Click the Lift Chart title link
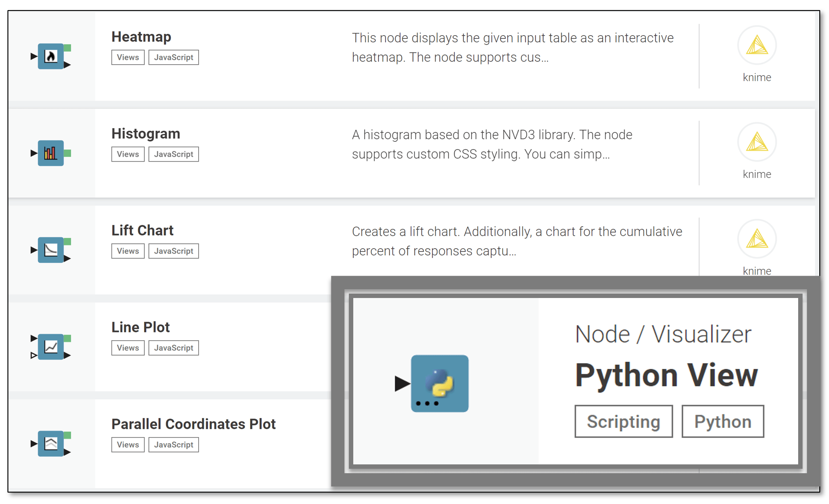The height and width of the screenshot is (504, 829). tap(142, 230)
